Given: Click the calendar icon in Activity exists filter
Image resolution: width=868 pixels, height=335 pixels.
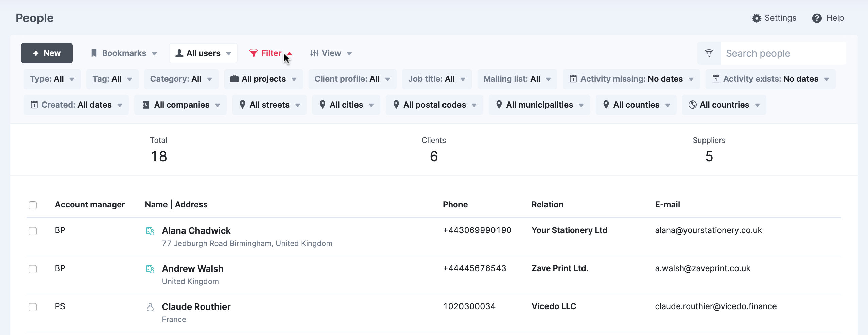Looking at the screenshot, I should [716, 79].
